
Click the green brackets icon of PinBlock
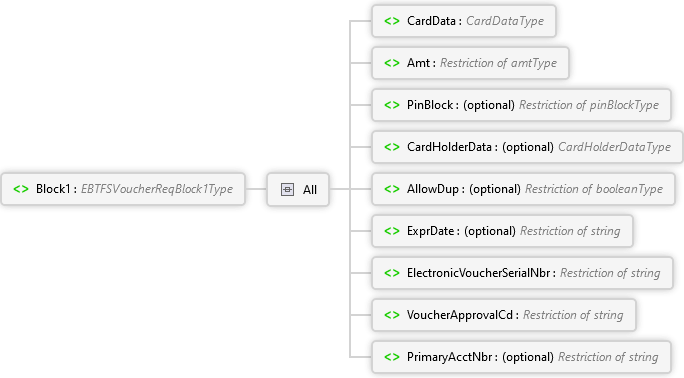click(392, 105)
